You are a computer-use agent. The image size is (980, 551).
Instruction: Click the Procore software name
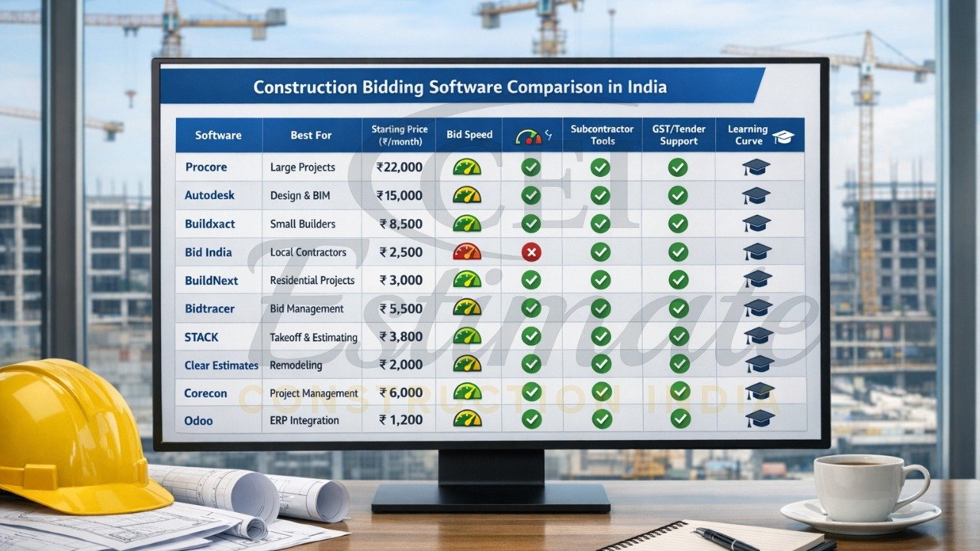[206, 167]
